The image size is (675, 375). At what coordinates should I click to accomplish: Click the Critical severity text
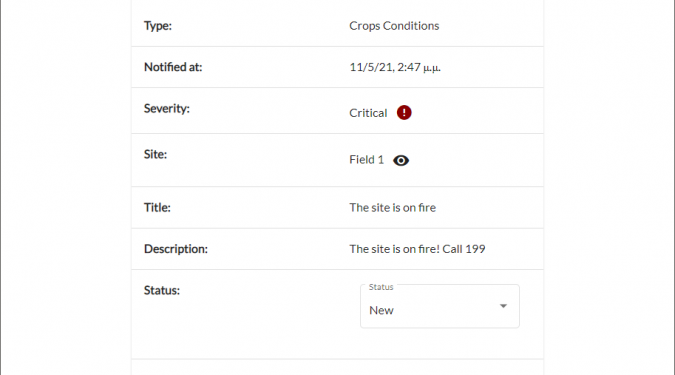coord(368,113)
